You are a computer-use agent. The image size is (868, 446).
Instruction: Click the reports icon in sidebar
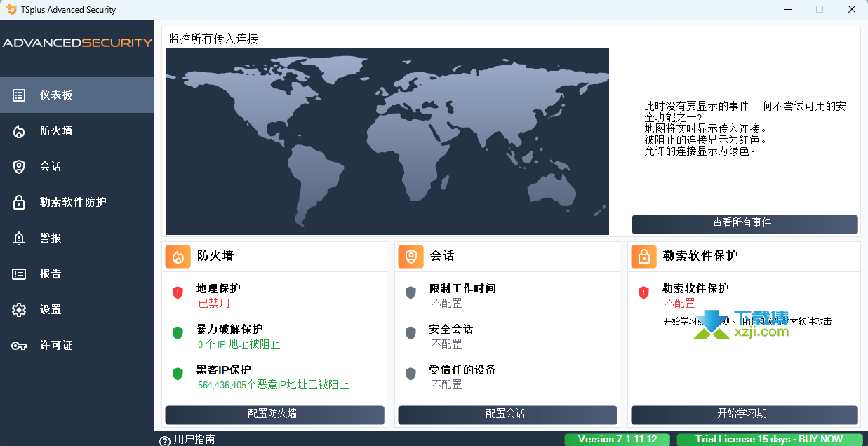click(19, 274)
